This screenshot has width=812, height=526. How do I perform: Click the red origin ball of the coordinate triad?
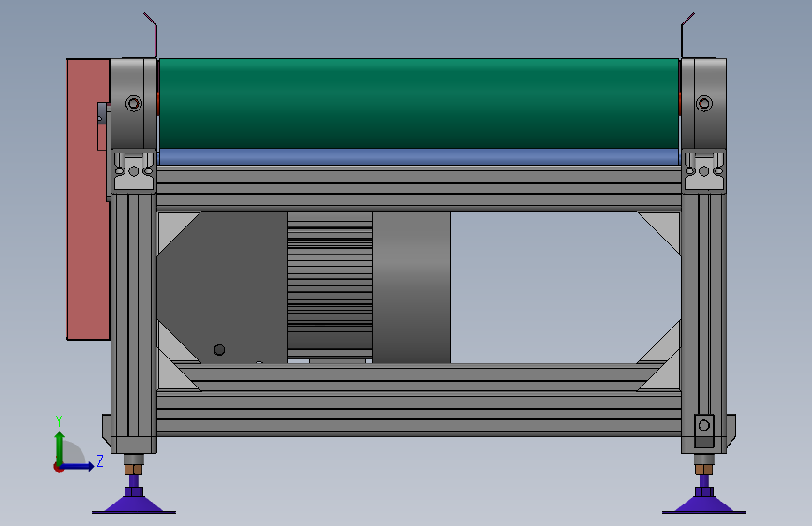coord(58,467)
